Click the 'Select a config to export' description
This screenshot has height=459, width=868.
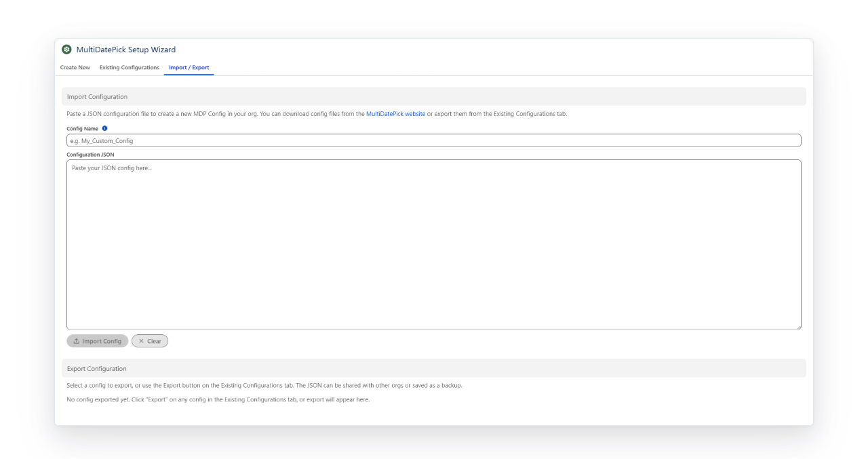[264, 385]
